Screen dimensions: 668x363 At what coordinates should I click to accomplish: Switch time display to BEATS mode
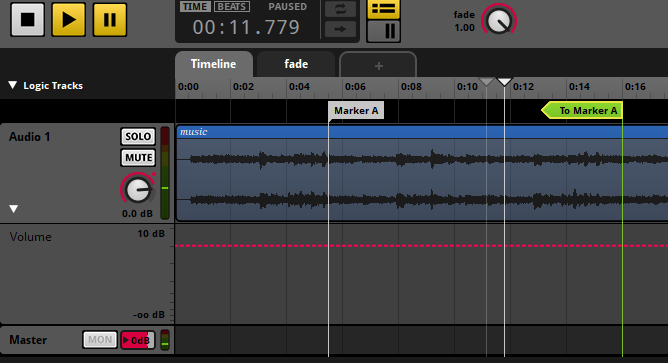click(x=232, y=7)
